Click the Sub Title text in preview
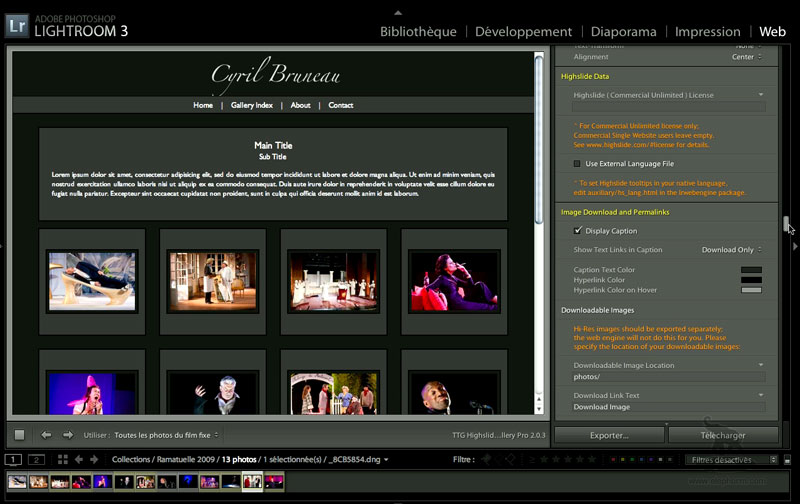 pos(272,157)
